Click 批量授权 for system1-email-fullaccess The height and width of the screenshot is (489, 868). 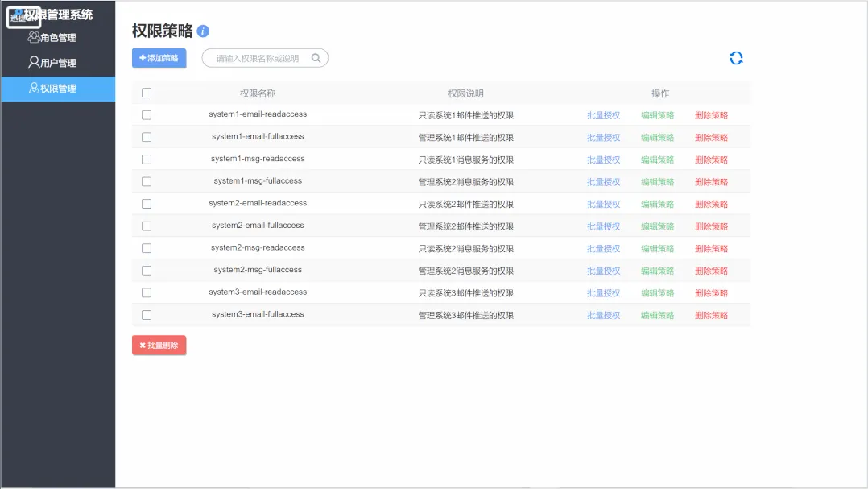click(603, 137)
